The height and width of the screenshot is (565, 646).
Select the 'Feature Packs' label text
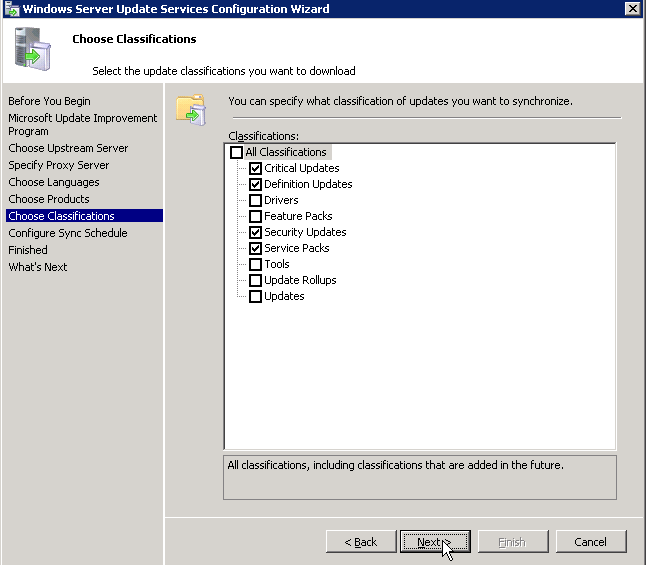point(298,216)
